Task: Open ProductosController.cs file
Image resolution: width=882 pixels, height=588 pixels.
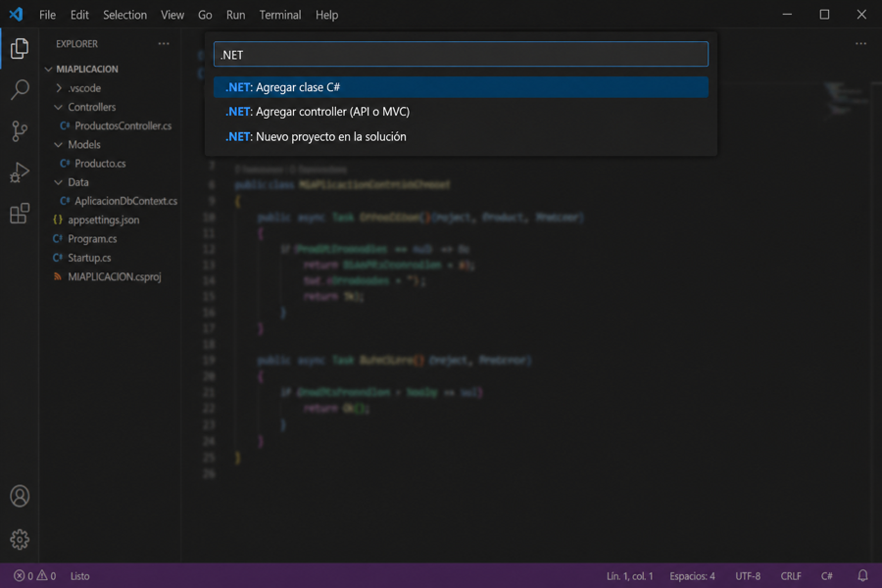Action: click(x=122, y=126)
